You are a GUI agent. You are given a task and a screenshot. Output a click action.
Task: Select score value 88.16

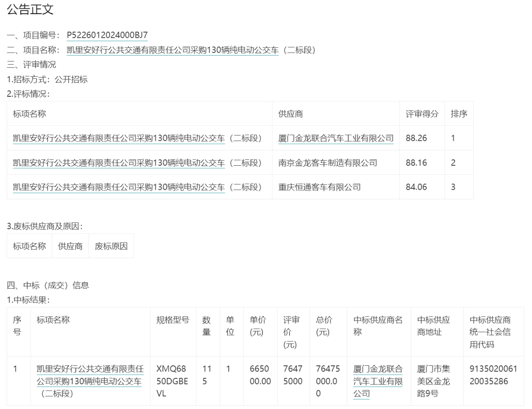click(416, 163)
